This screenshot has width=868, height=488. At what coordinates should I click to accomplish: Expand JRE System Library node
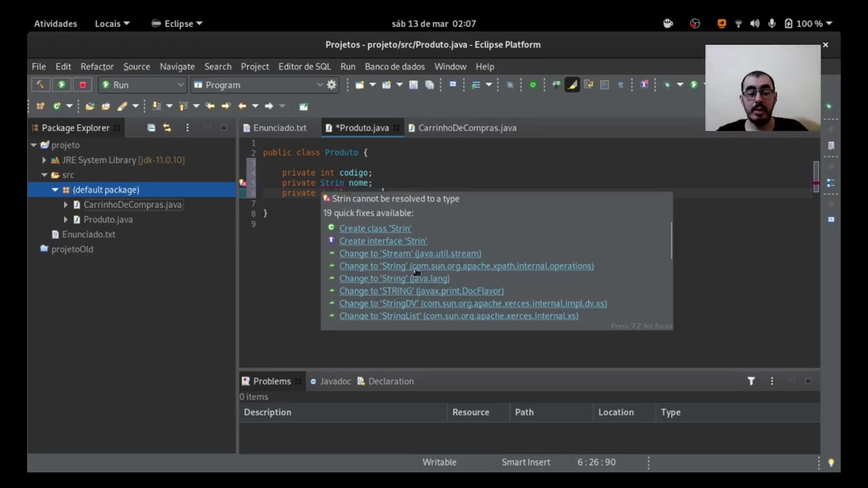(x=44, y=160)
